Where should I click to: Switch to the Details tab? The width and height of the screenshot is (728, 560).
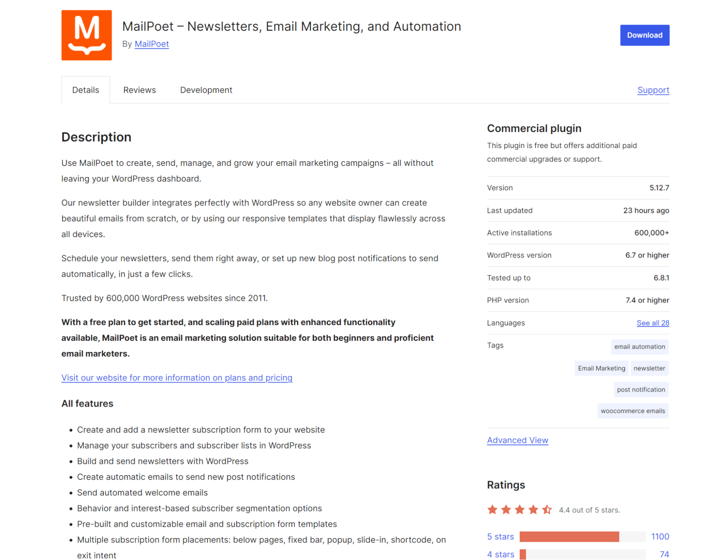click(x=86, y=90)
